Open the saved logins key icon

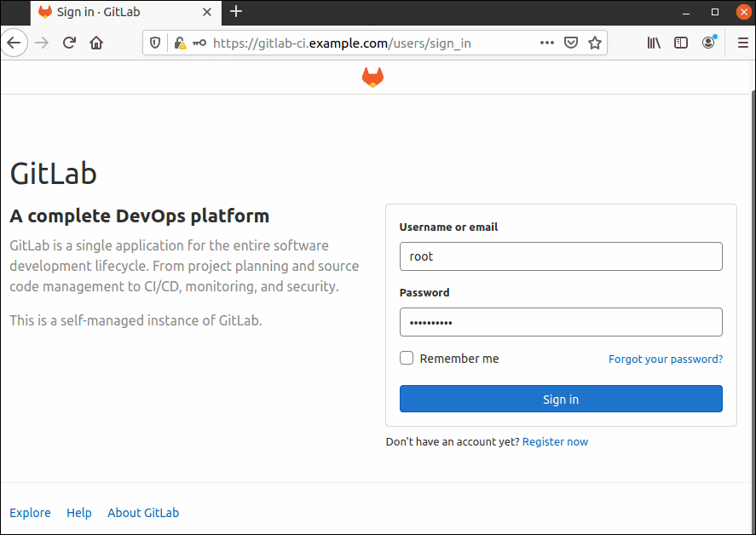click(199, 43)
